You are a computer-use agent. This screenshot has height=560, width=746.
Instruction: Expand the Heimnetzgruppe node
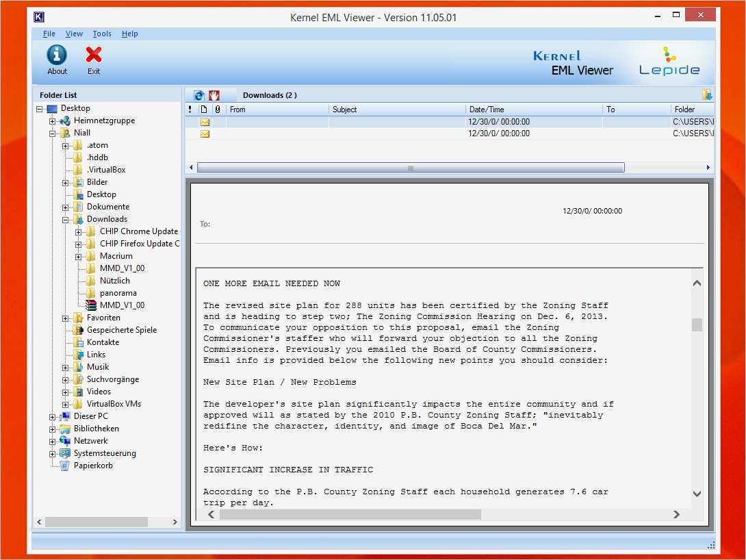(52, 121)
